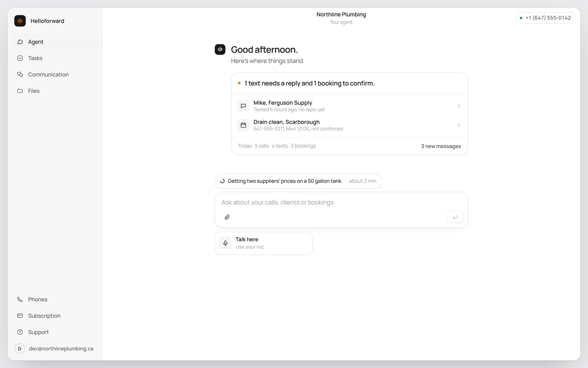Open the Subscription page

click(x=55, y=316)
